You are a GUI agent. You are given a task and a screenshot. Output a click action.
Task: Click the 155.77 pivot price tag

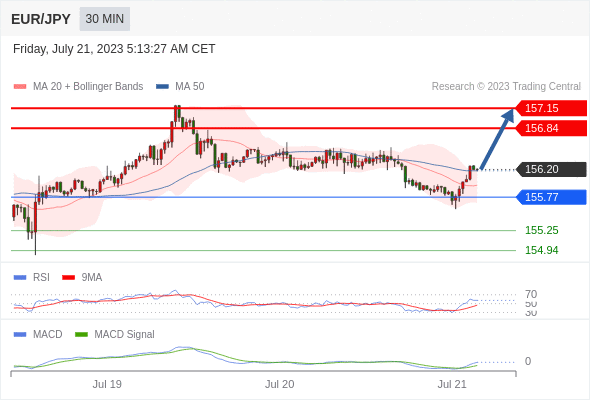[551, 197]
